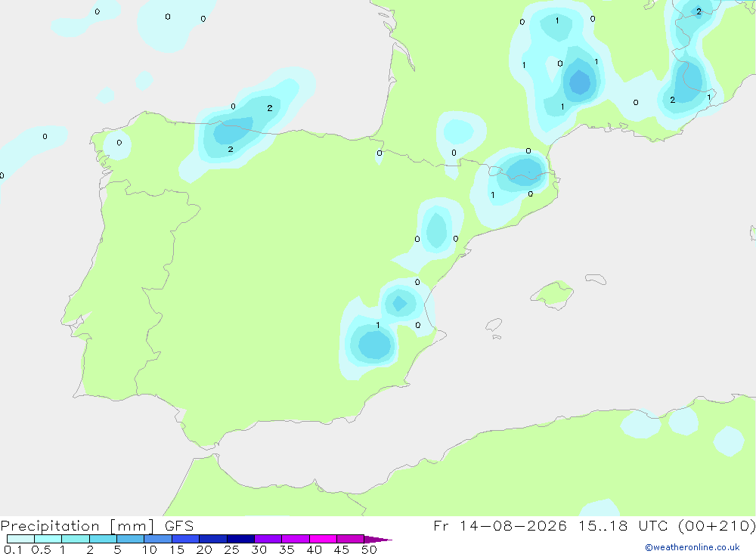Click the 'Precipitation [mm] GFS' title text
Viewport: 756px width, 554px height.
point(97,525)
